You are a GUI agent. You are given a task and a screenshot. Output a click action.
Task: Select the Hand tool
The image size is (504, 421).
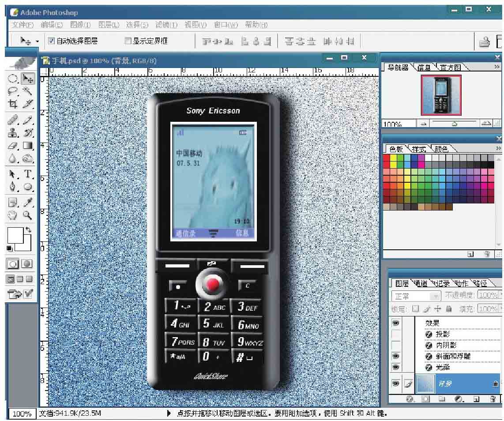coord(12,215)
